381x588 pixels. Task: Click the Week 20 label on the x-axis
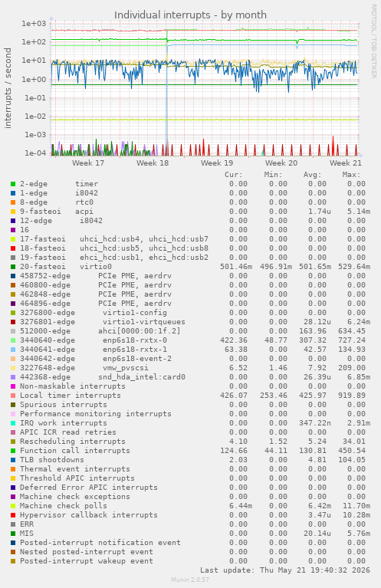coord(281,163)
